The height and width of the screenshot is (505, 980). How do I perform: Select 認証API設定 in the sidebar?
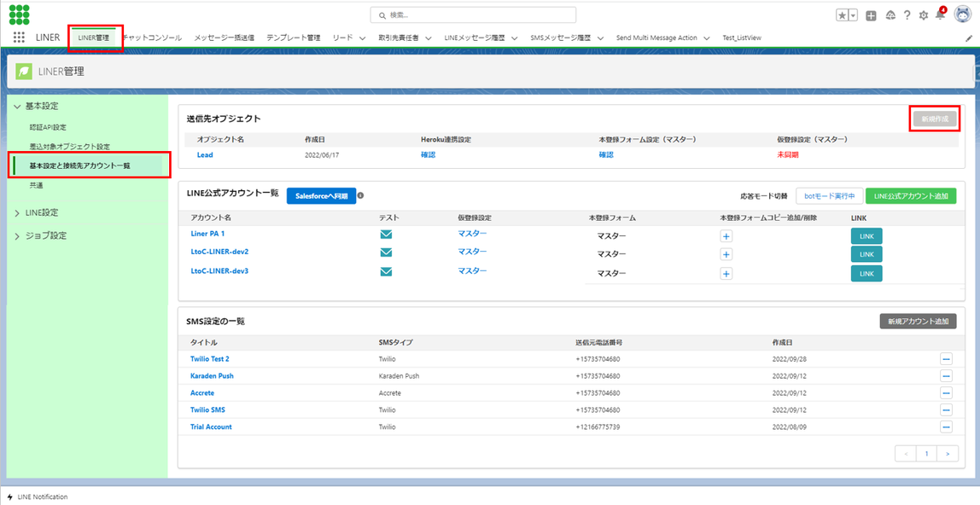pos(48,127)
